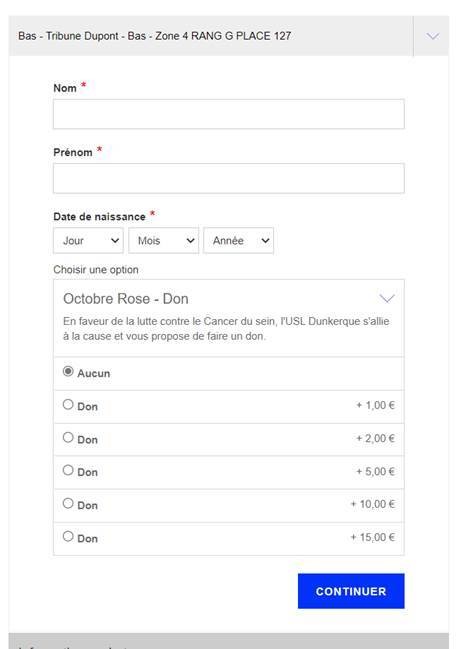This screenshot has width=466, height=649.
Task: Click the Nom field label
Action: (x=65, y=88)
